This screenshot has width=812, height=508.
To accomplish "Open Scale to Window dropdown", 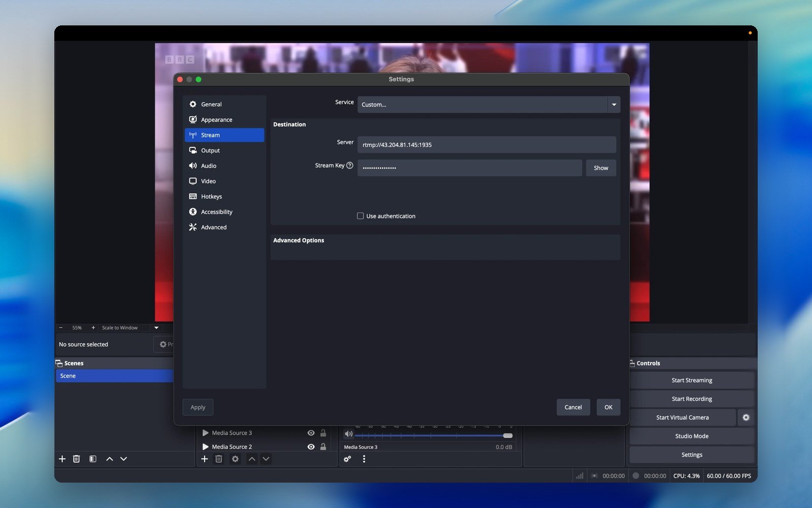I will point(130,328).
